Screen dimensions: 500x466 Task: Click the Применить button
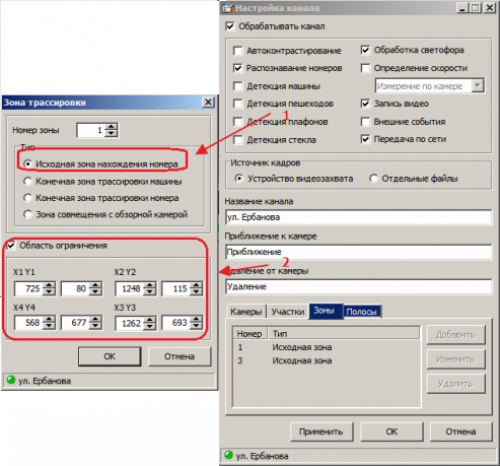coord(321,432)
